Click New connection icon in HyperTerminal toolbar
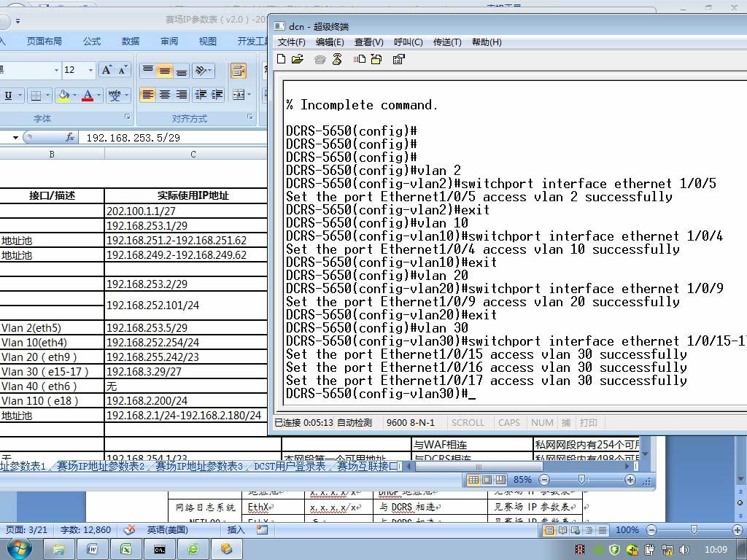The image size is (747, 560). point(281,59)
